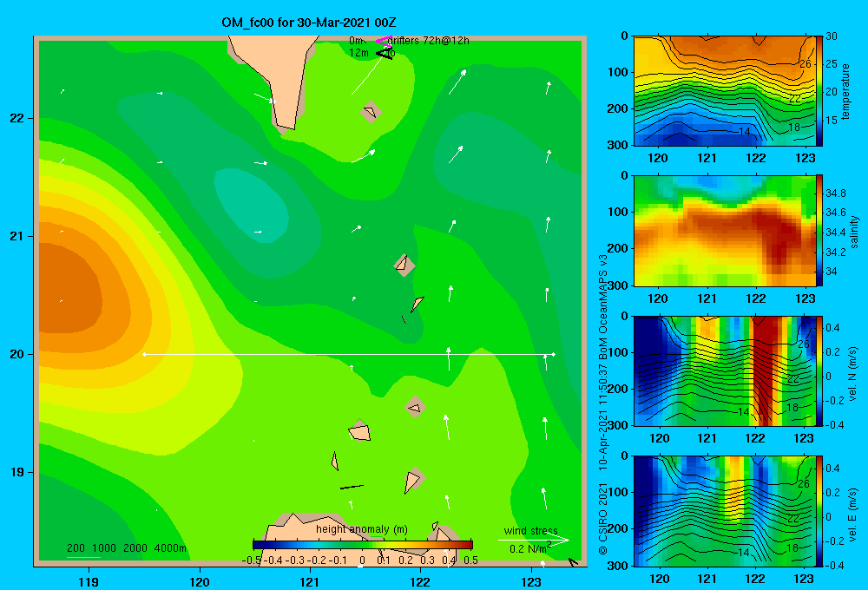The width and height of the screenshot is (868, 590).
Task: Click the black 12m drifter arrow marker
Action: click(x=384, y=54)
